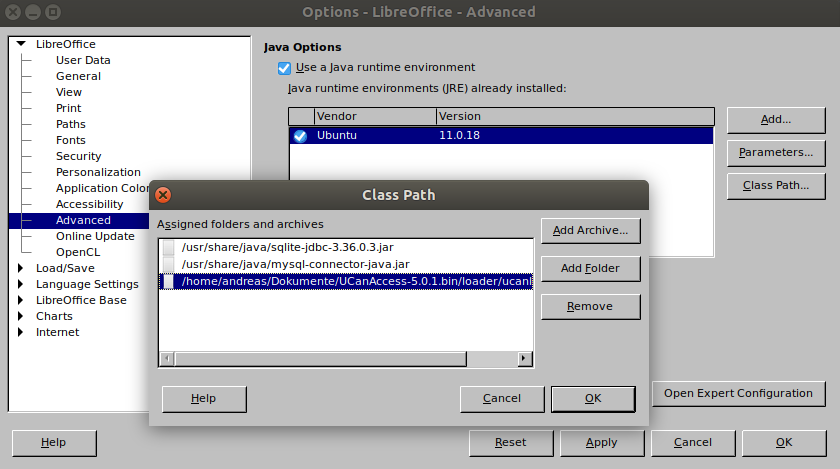The image size is (840, 469).
Task: Click Apply in the Options window
Action: [602, 443]
